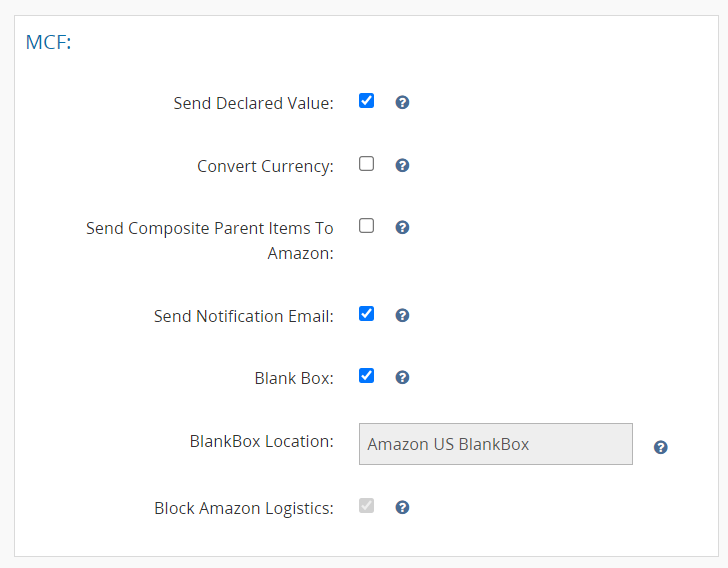Click the Send Declared Value label

(253, 103)
